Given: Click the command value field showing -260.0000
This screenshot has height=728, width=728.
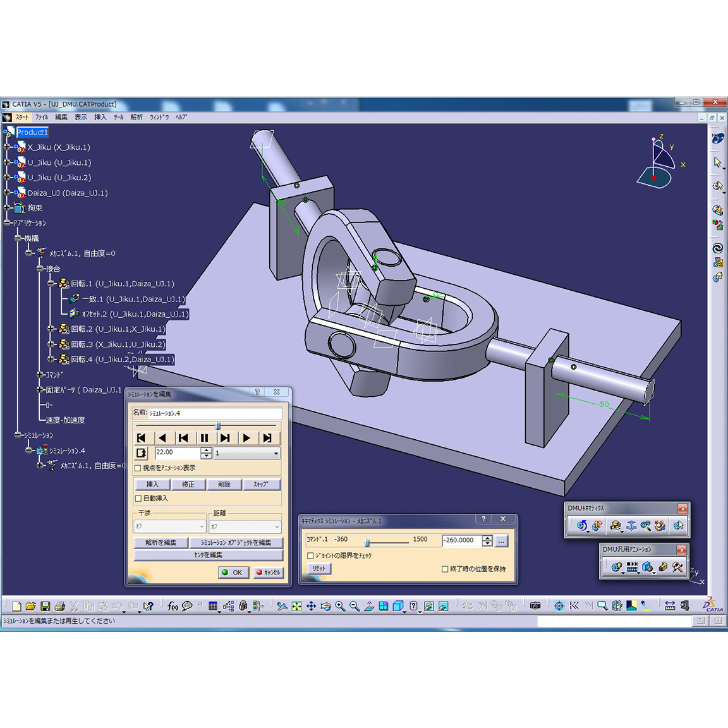Looking at the screenshot, I should 462,540.
